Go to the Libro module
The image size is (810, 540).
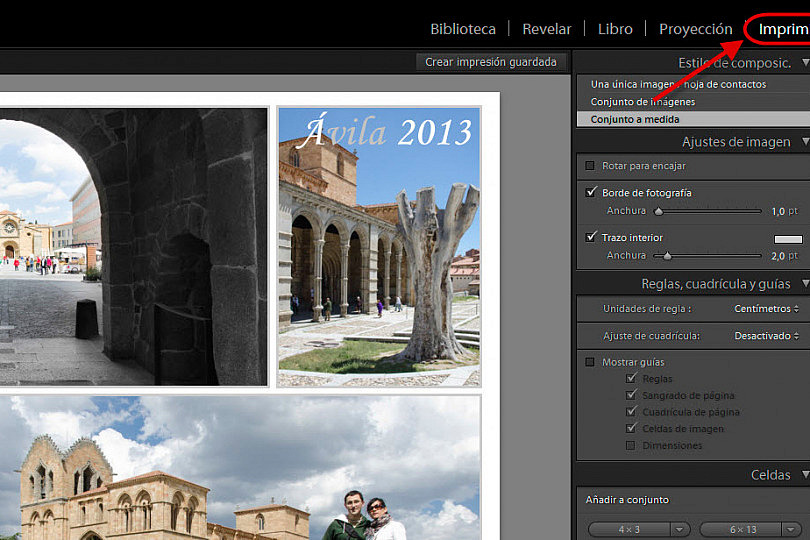(615, 29)
